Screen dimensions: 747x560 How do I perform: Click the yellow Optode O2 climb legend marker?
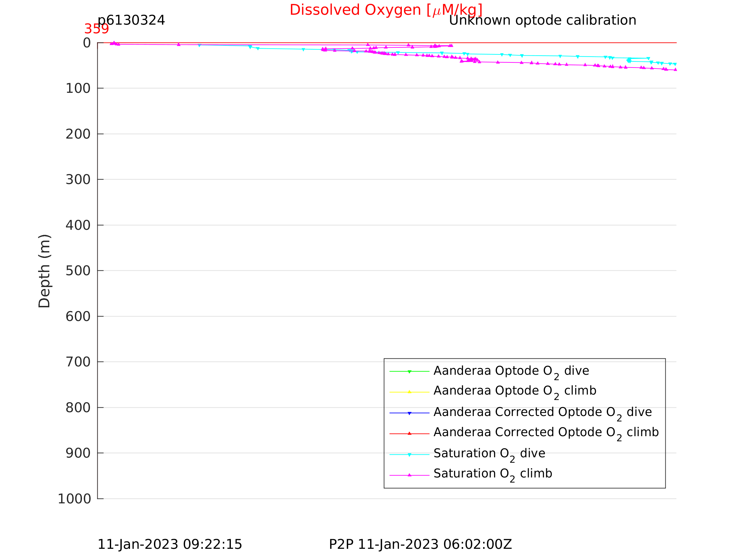click(409, 392)
